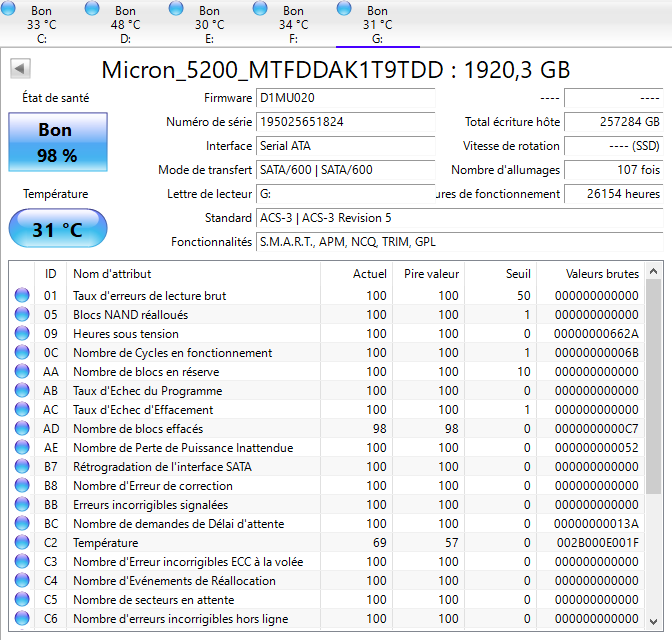Viewport: 672px width, 640px height.
Task: Select row Nombre de blocs effacés
Action: 327,428
